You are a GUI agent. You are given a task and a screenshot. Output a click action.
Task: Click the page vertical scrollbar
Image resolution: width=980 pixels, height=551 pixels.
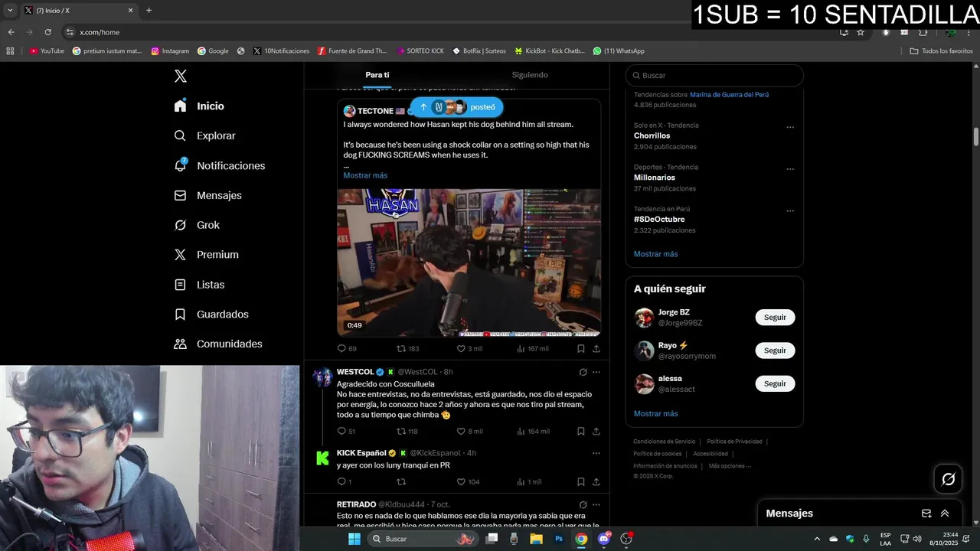tap(976, 138)
